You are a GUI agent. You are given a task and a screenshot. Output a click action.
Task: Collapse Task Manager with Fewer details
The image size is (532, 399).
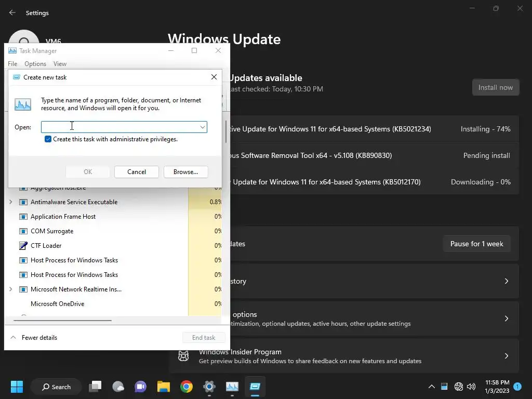34,338
